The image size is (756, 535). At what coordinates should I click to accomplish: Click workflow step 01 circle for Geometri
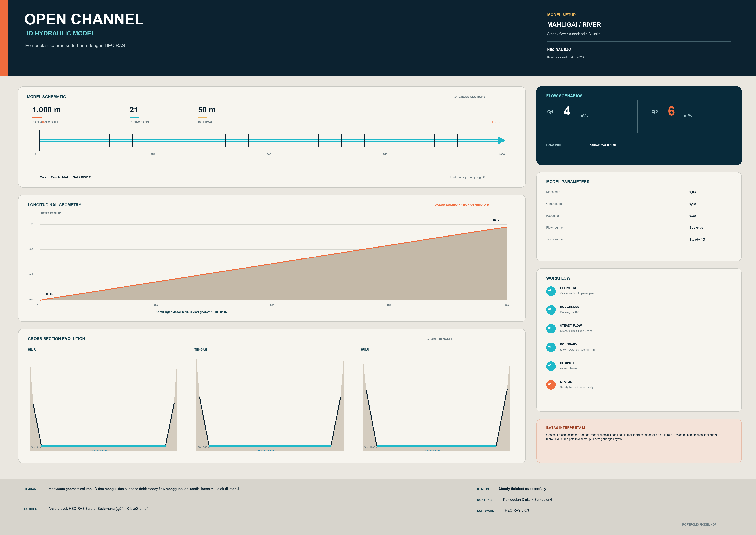[551, 291]
